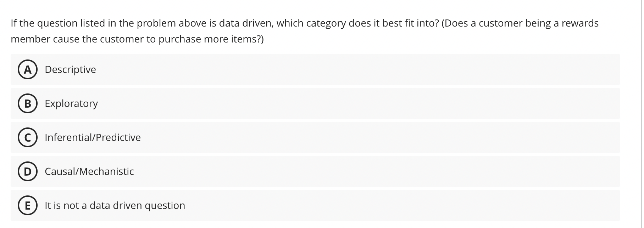The height and width of the screenshot is (228, 644).
Task: Click the Exploratory answer text
Action: click(x=71, y=103)
